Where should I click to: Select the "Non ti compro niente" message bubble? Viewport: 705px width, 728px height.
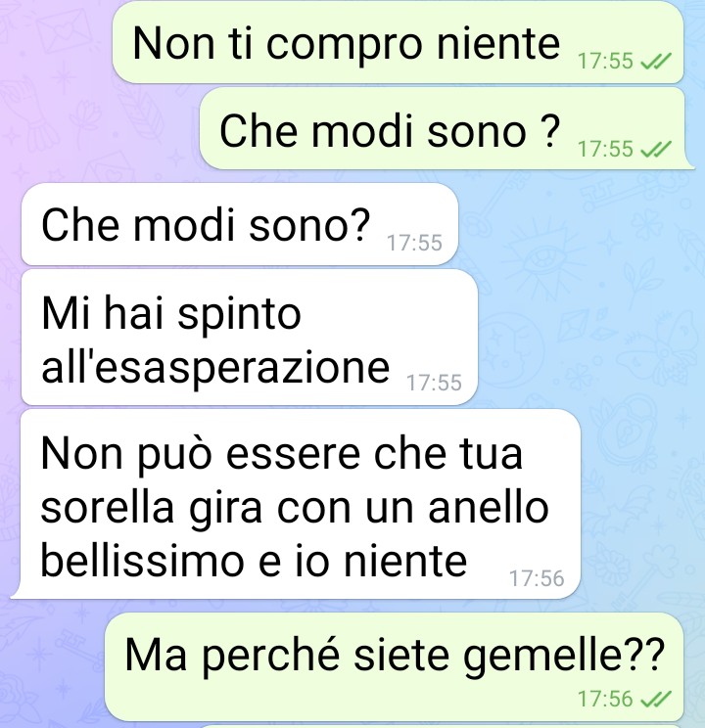(398, 43)
